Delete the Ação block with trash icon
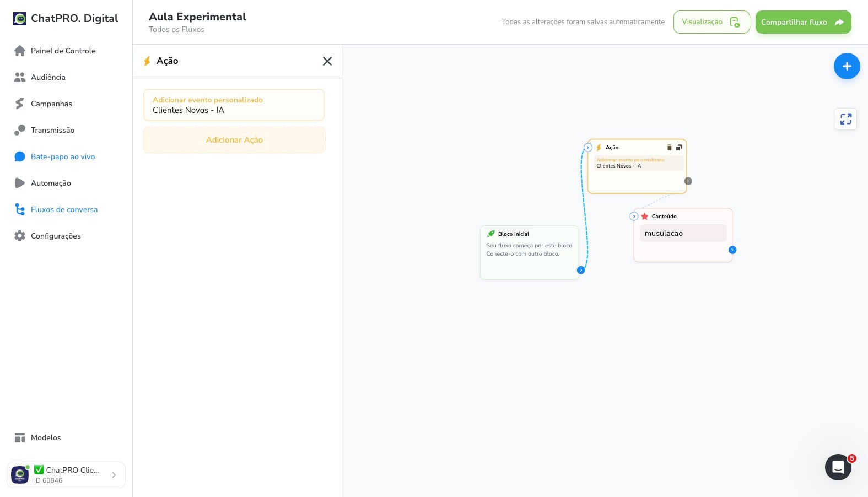 (670, 147)
